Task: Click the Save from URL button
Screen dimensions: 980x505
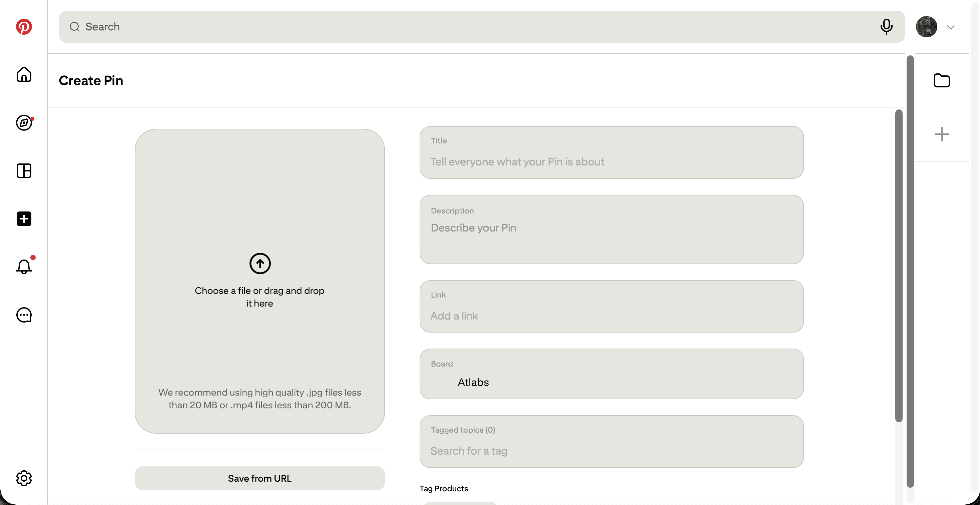Action: [x=260, y=478]
